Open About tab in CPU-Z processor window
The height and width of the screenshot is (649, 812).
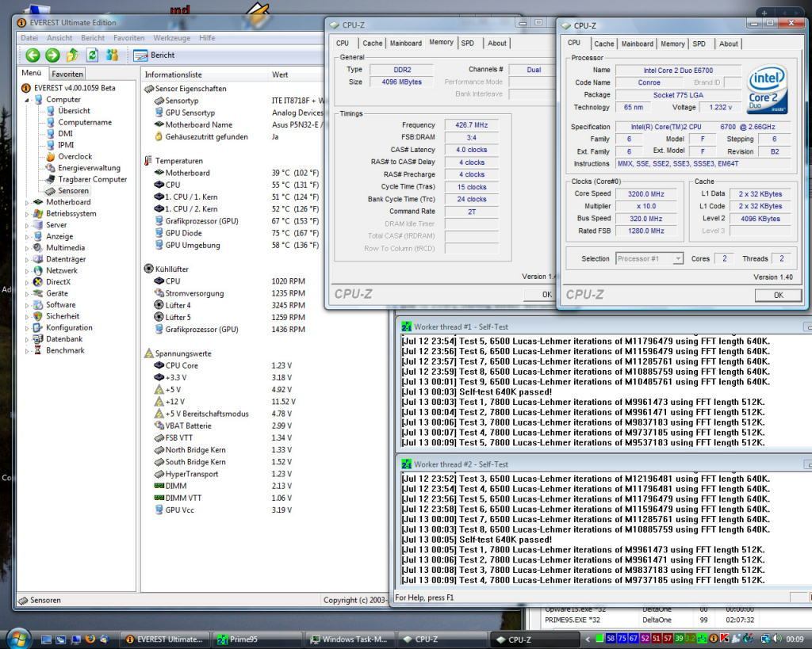(x=728, y=44)
